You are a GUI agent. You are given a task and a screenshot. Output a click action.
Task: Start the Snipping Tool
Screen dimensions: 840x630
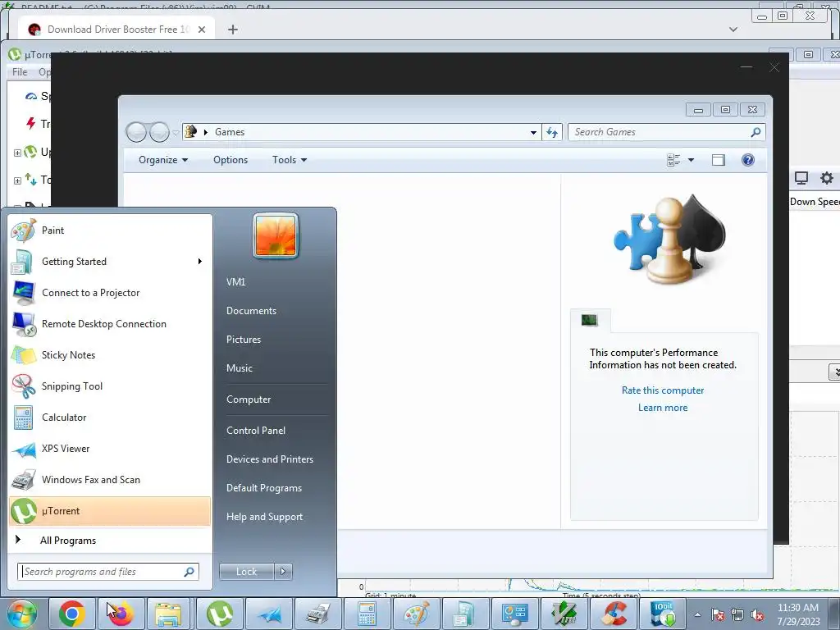(x=110, y=386)
